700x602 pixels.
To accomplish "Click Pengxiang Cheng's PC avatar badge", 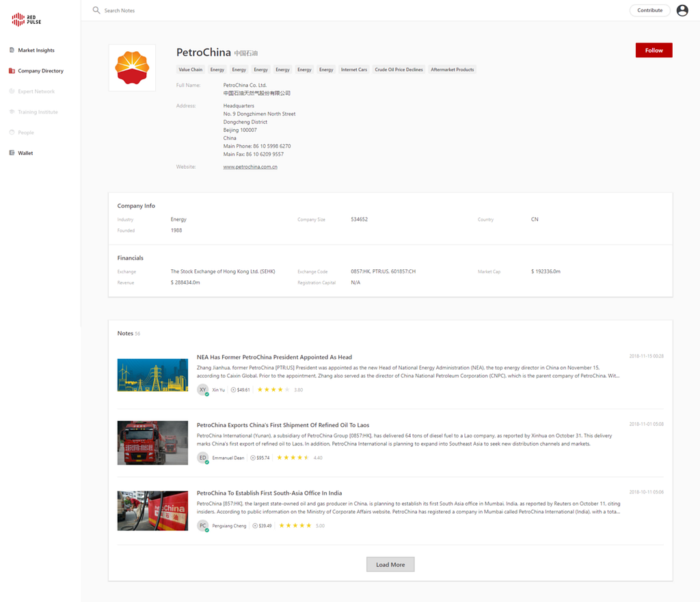I will point(202,525).
